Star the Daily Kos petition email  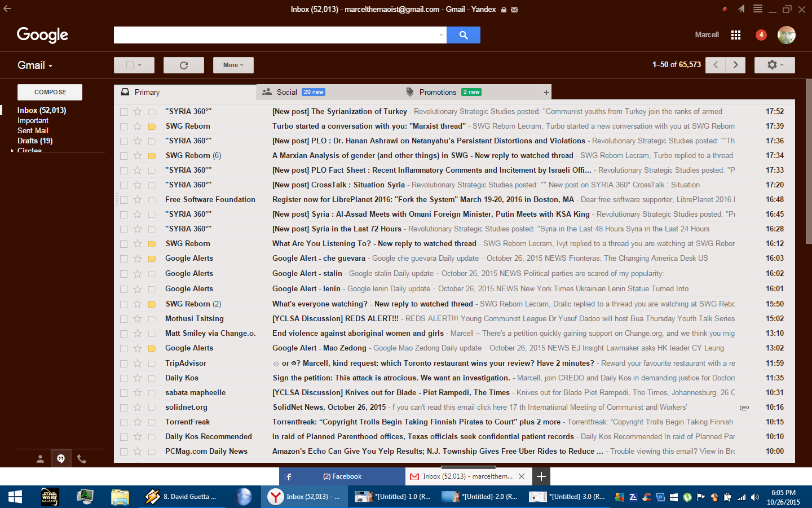pos(138,378)
